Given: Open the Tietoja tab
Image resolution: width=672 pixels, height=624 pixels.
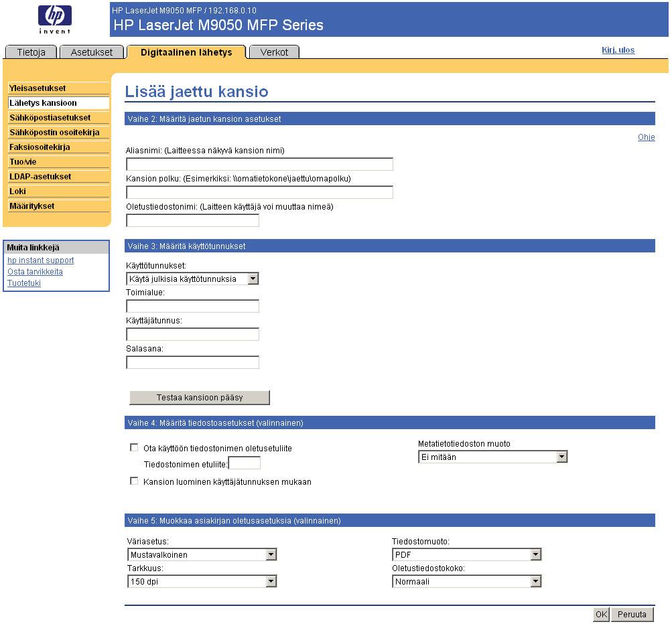Looking at the screenshot, I should tap(31, 52).
